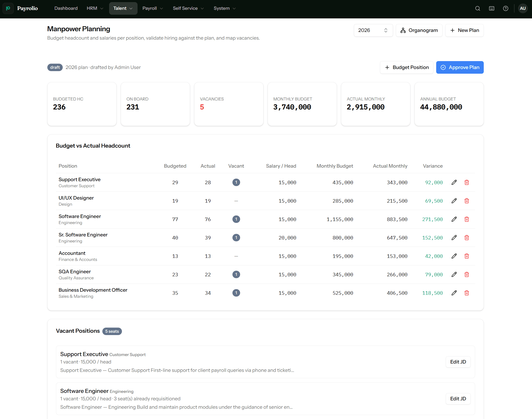Delete the Software Engineer budget row
The height and width of the screenshot is (419, 532).
tap(466, 219)
